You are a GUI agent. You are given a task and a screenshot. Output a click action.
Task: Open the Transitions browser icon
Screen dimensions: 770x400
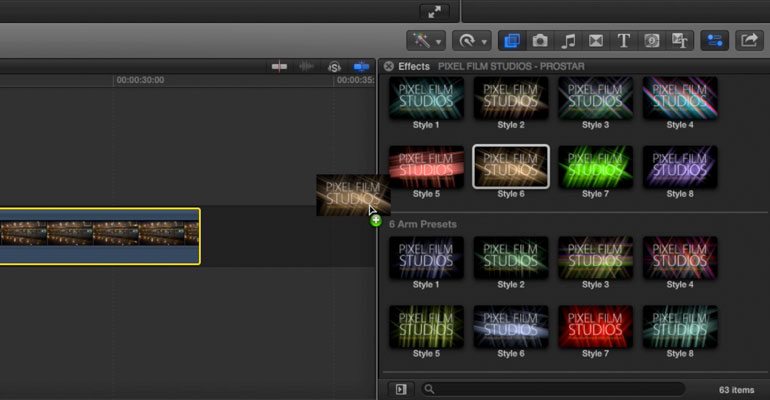596,41
